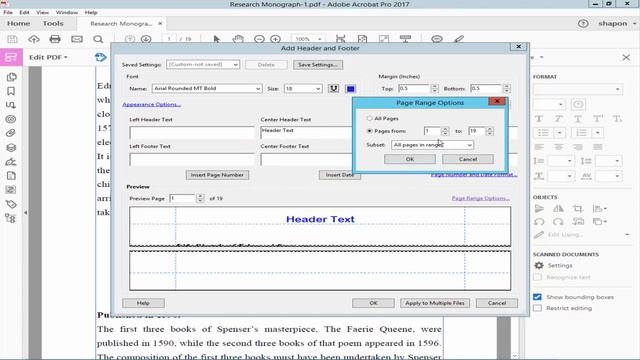640x360 pixels.
Task: Click the Send by email envelope icon
Action: click(x=77, y=39)
